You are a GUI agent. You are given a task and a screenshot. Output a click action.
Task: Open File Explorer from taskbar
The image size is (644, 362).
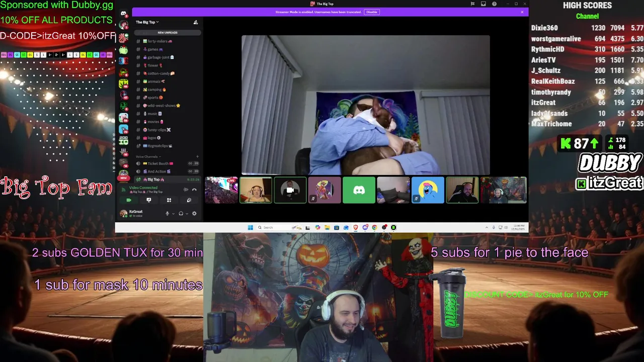(327, 227)
